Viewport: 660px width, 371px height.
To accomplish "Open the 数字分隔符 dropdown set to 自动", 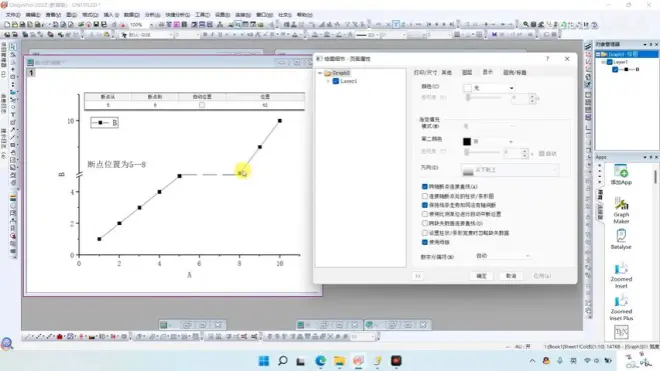I will 502,256.
